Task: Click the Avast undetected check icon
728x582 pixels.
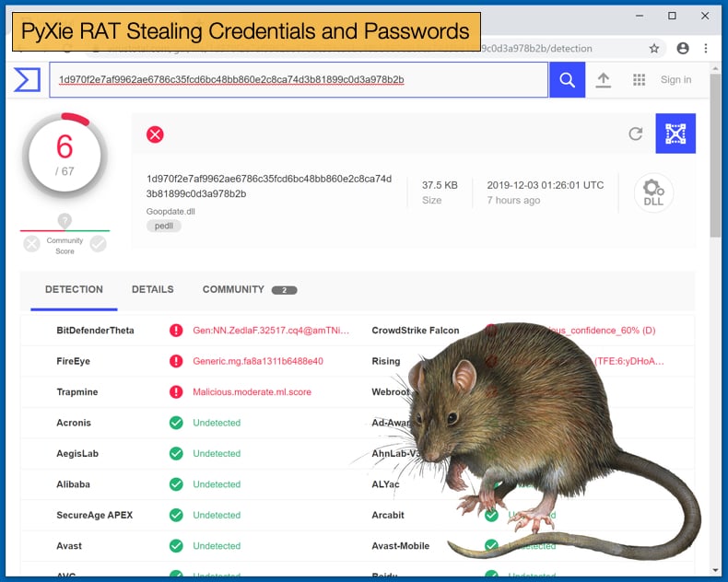Action: tap(176, 546)
